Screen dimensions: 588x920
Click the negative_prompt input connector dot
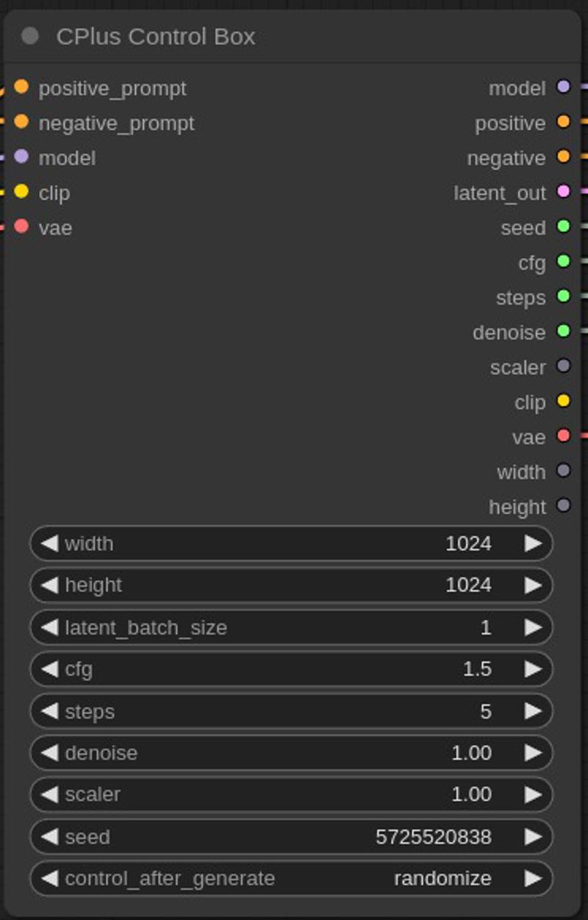21,121
